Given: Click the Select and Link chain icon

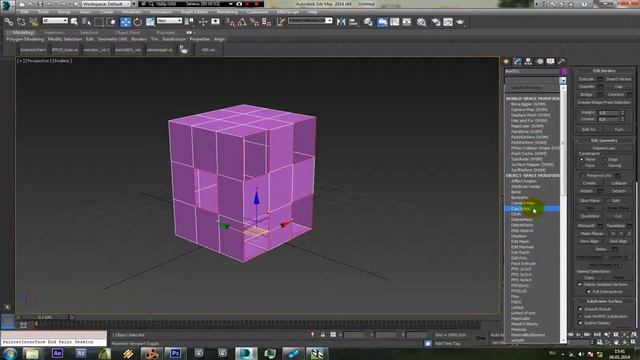Looking at the screenshot, I should [9, 22].
